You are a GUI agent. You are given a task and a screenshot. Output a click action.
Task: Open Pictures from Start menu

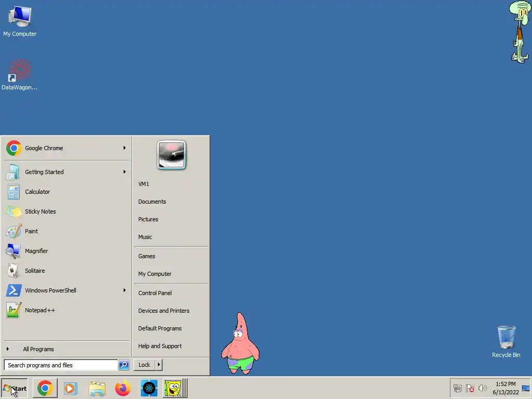click(x=148, y=219)
